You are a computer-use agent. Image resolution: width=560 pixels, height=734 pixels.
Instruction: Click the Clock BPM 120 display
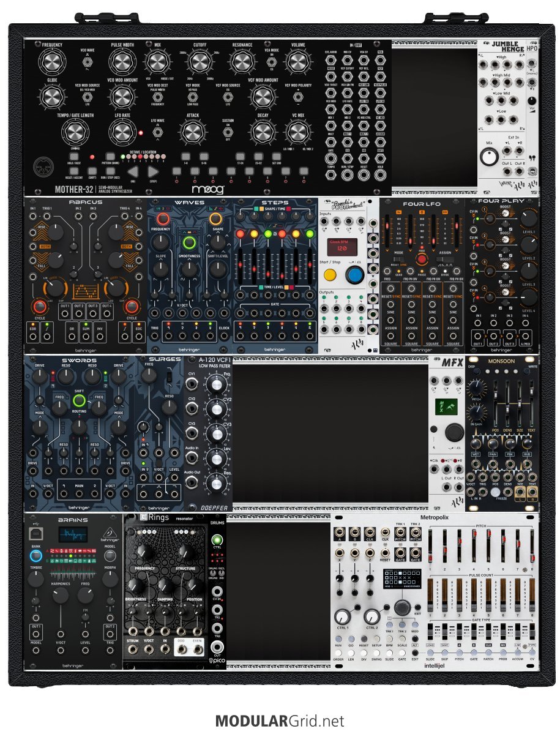[342, 246]
